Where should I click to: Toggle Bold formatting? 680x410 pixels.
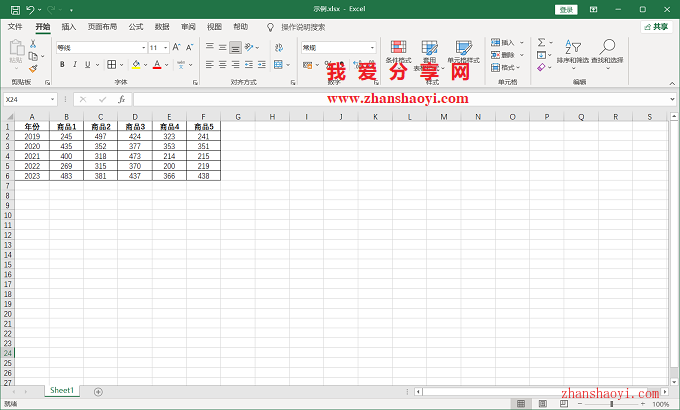(x=62, y=65)
